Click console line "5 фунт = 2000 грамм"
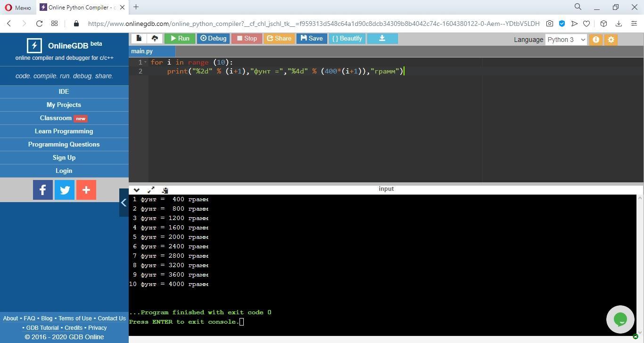 click(x=170, y=237)
